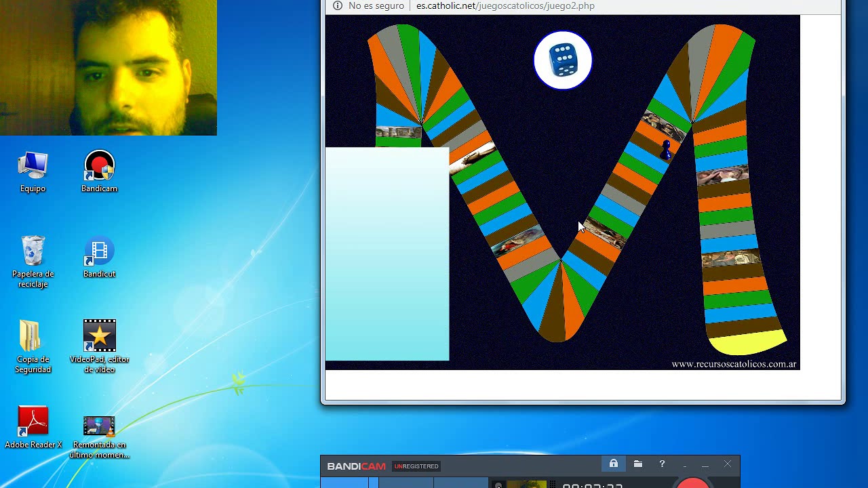Click No es seguro site info icon
The height and width of the screenshot is (488, 868).
[x=337, y=5]
